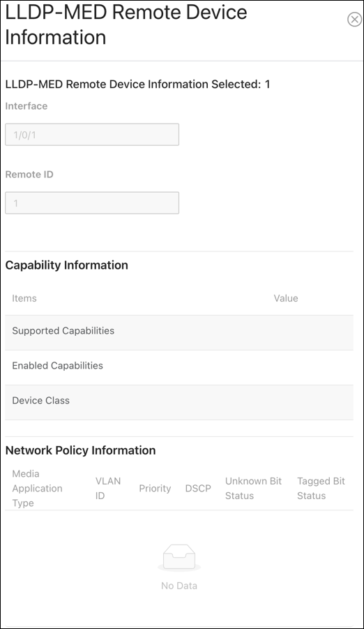364x629 pixels.
Task: Click the Interface field showing 1/0/1
Action: pos(92,134)
